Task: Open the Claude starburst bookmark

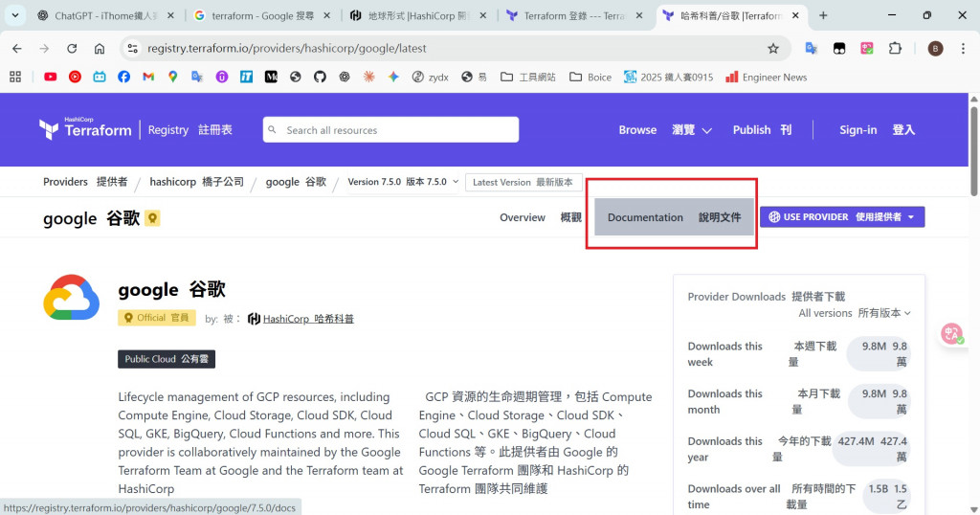Action: 368,77
